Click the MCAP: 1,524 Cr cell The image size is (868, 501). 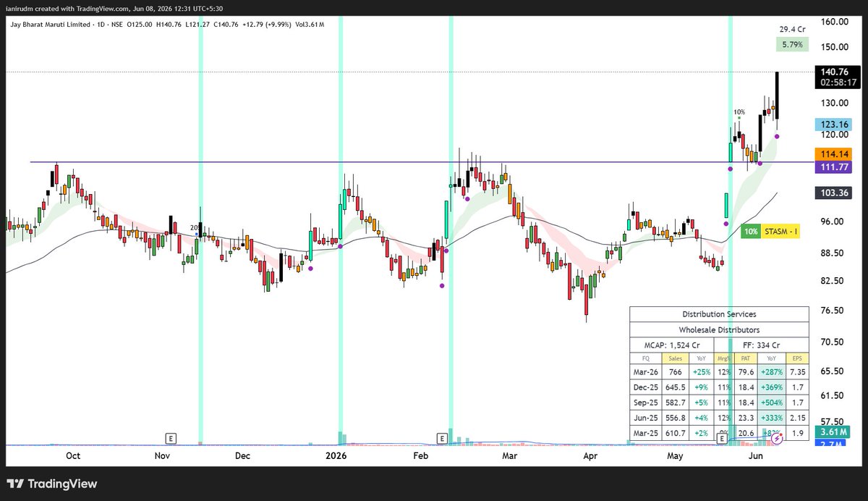(672, 345)
